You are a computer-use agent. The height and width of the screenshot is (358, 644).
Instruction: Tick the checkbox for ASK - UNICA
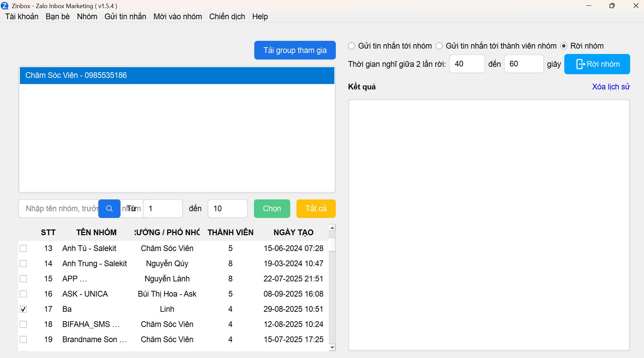tap(23, 294)
